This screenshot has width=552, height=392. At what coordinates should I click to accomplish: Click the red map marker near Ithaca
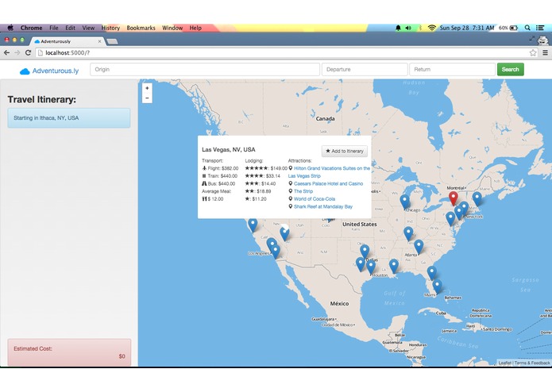[454, 198]
